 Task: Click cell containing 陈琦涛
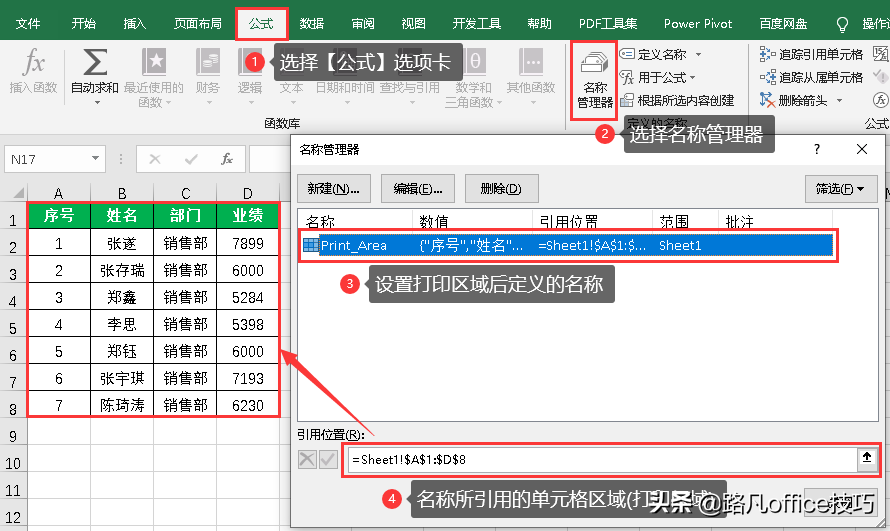pos(121,405)
